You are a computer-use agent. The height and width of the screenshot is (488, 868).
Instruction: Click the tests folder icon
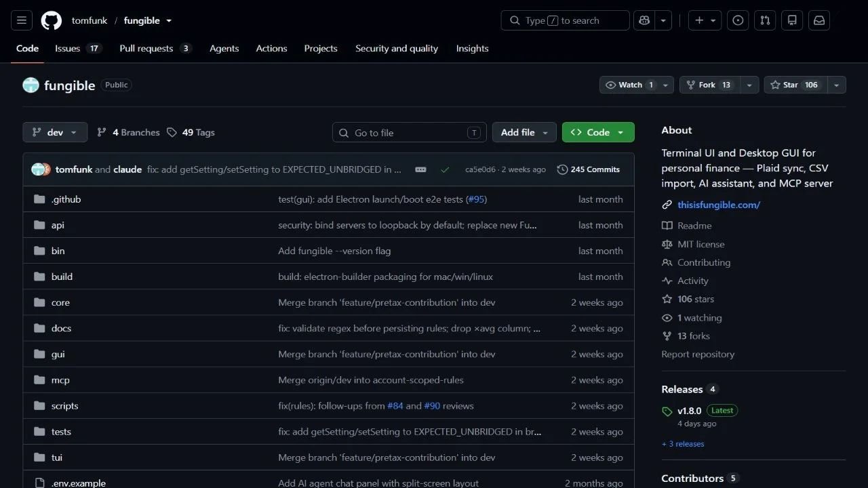(x=39, y=432)
